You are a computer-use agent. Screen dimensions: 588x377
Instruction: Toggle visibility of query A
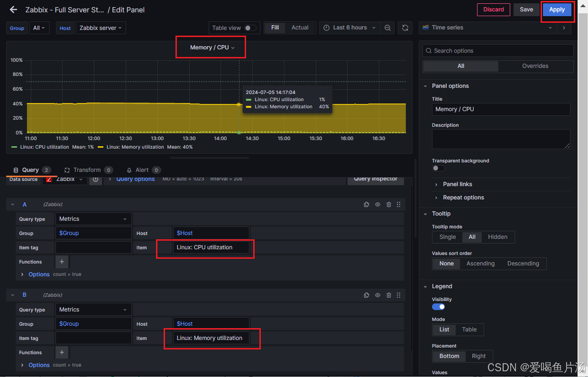tap(378, 204)
